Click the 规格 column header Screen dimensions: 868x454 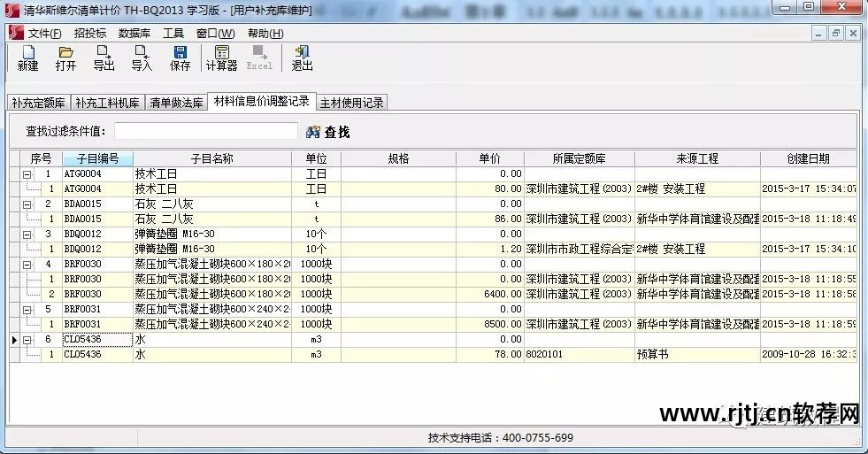(x=398, y=158)
